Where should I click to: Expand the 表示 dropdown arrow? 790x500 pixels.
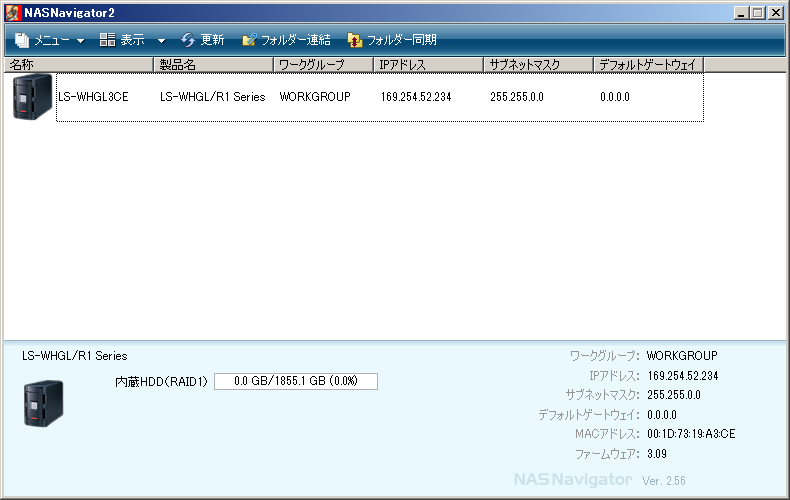click(x=161, y=41)
